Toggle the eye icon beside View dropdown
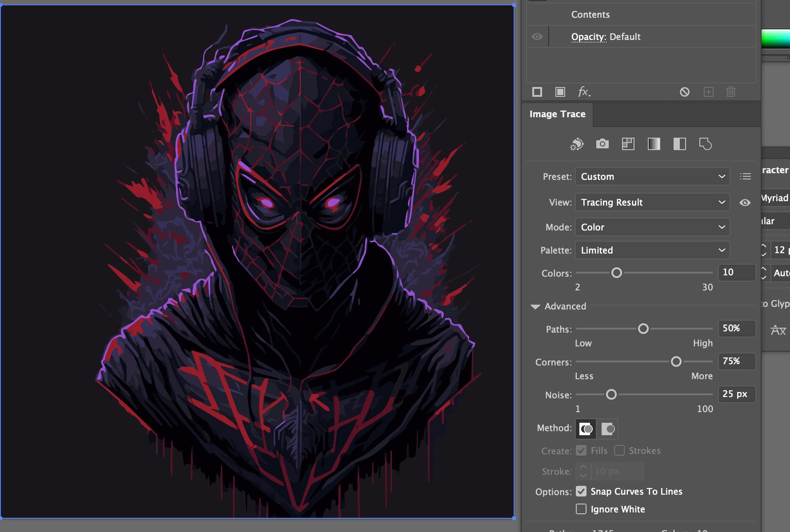Screen dimensions: 790x532 745,202
